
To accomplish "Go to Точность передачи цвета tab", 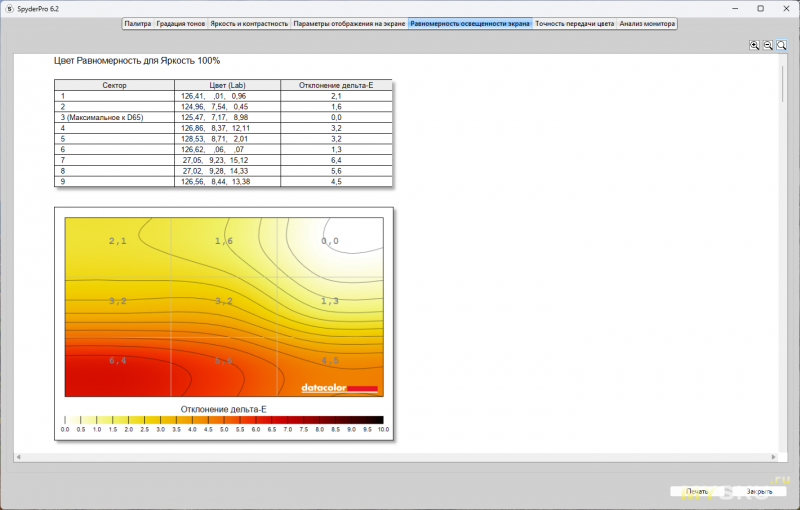I will 574,23.
